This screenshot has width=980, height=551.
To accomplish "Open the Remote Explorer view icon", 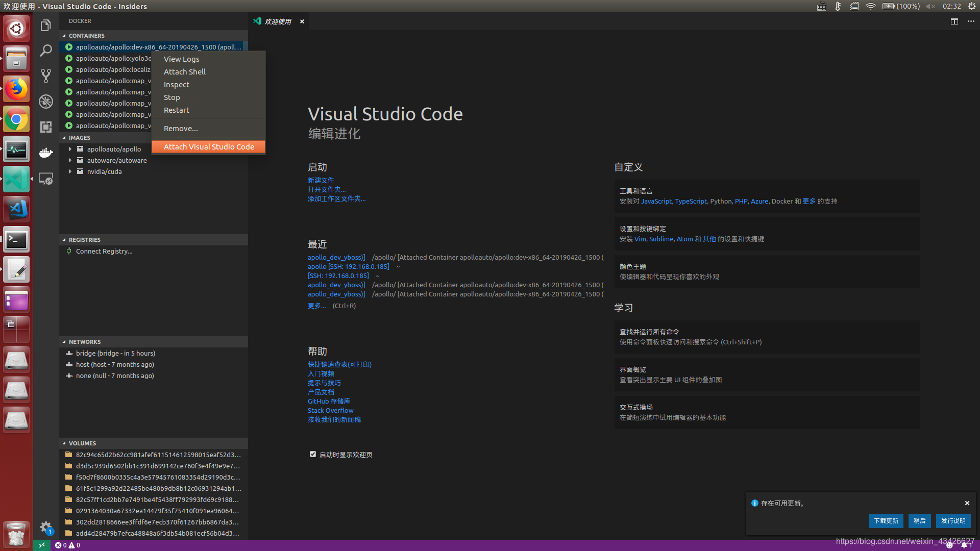I will [x=46, y=179].
